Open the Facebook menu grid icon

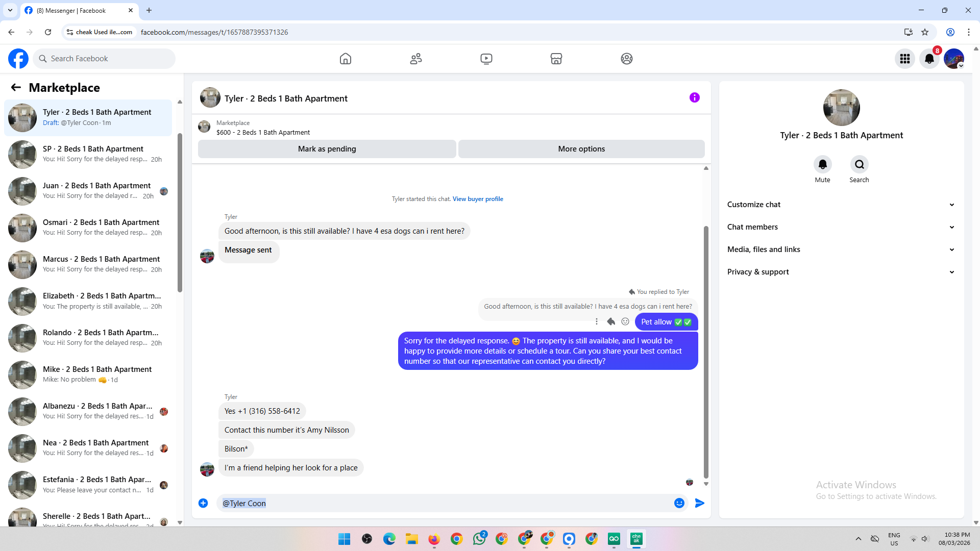click(904, 59)
